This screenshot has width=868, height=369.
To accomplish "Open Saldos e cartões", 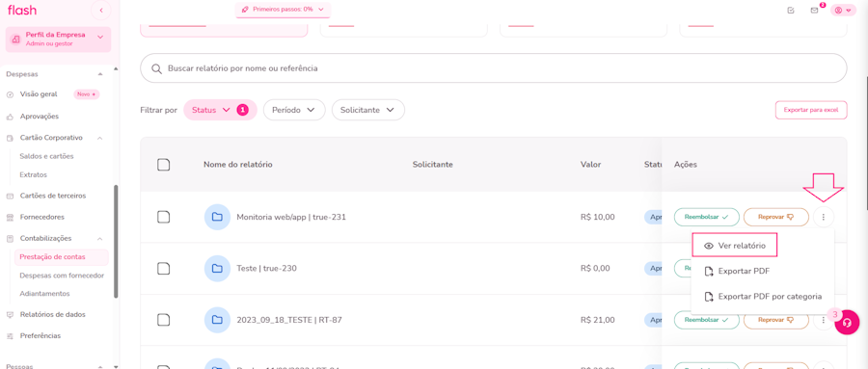I will coord(46,156).
